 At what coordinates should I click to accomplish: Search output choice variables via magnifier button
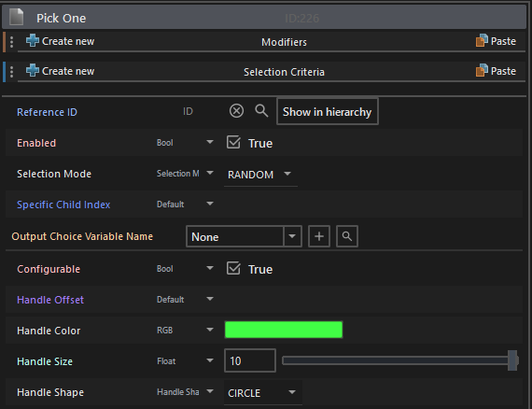click(347, 236)
